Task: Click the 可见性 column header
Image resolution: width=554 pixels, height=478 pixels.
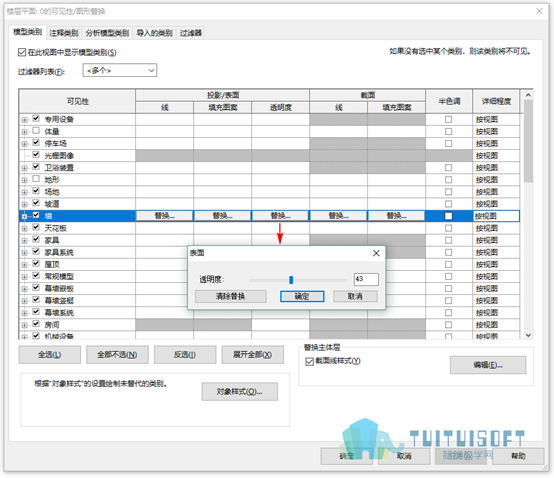Action: pyautogui.click(x=77, y=101)
